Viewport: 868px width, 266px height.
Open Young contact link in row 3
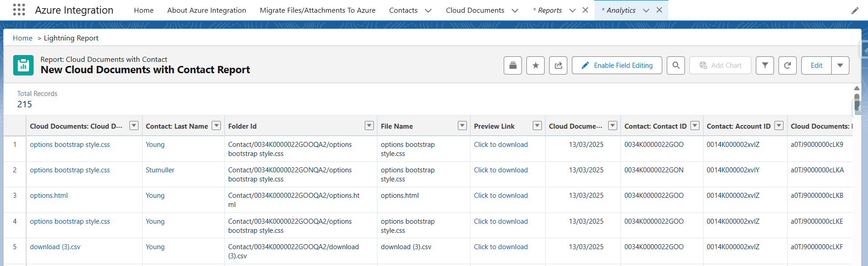(155, 196)
